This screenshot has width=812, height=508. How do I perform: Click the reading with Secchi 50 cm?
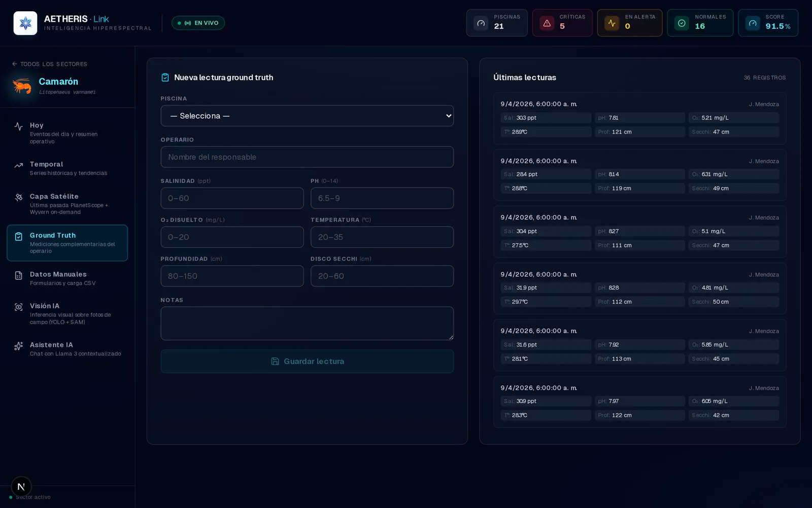tap(640, 288)
